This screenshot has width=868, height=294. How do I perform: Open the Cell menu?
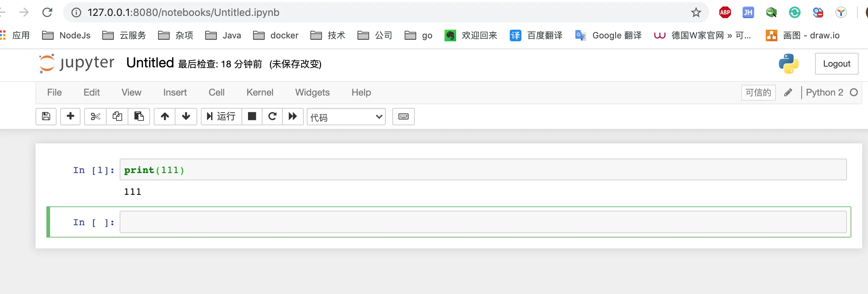(x=216, y=93)
